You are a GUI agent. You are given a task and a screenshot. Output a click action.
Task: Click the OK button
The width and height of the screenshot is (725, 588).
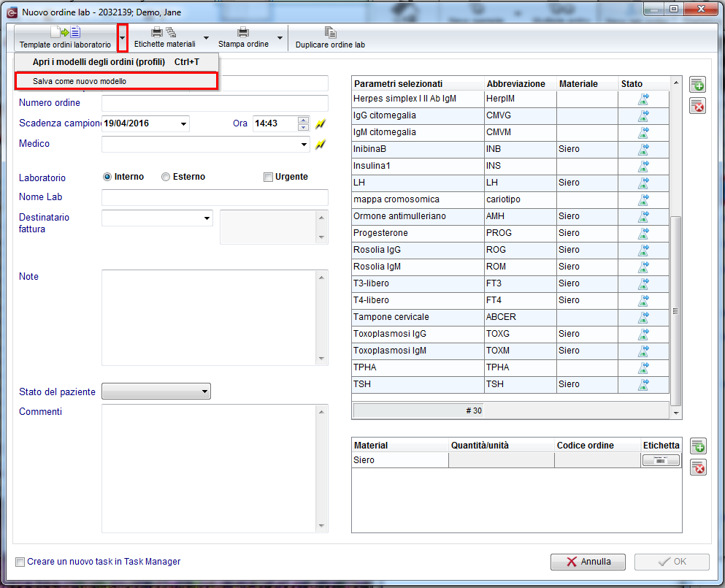pyautogui.click(x=672, y=562)
